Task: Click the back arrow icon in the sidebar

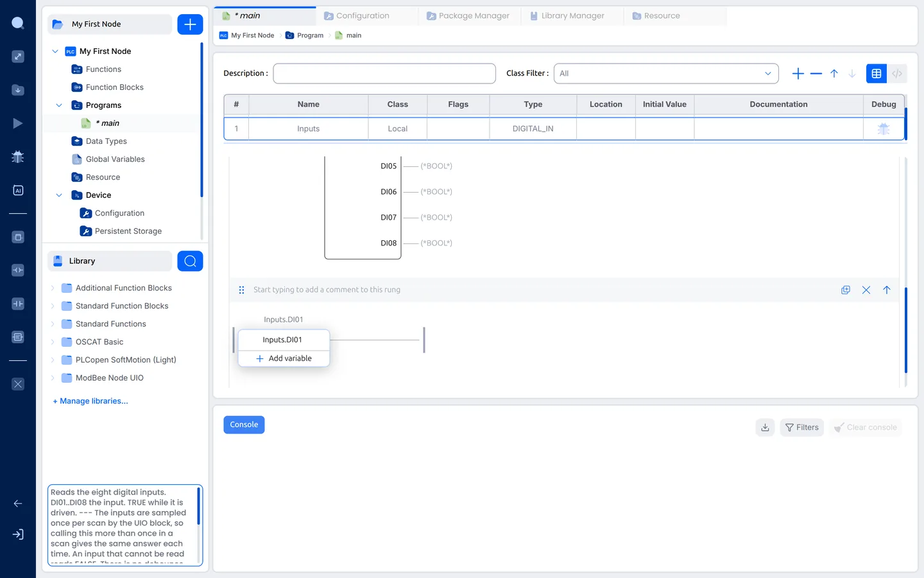Action: (x=18, y=504)
